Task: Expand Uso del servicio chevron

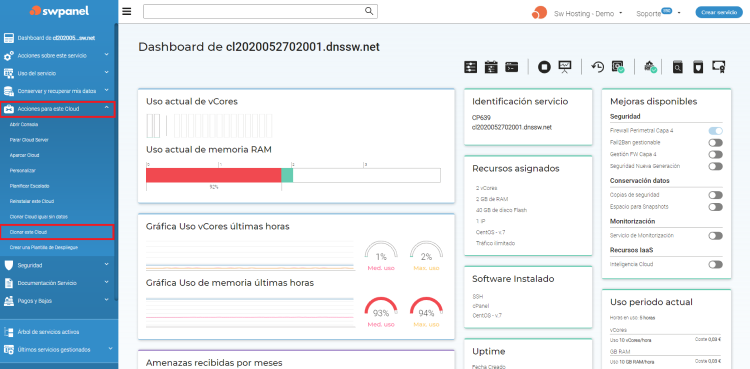Action: [x=106, y=73]
